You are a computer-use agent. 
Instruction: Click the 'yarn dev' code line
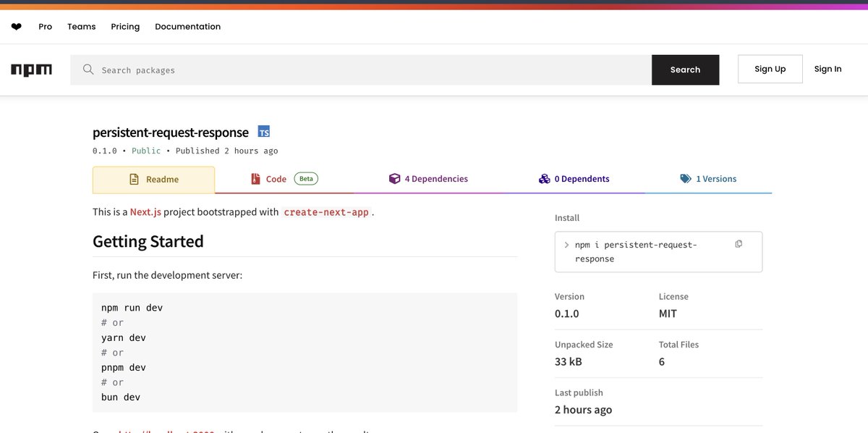click(x=124, y=337)
